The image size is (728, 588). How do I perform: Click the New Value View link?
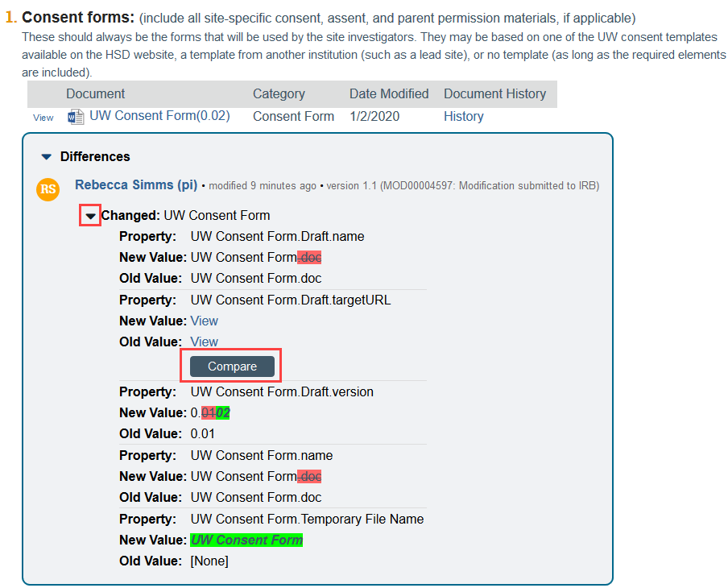tap(204, 321)
